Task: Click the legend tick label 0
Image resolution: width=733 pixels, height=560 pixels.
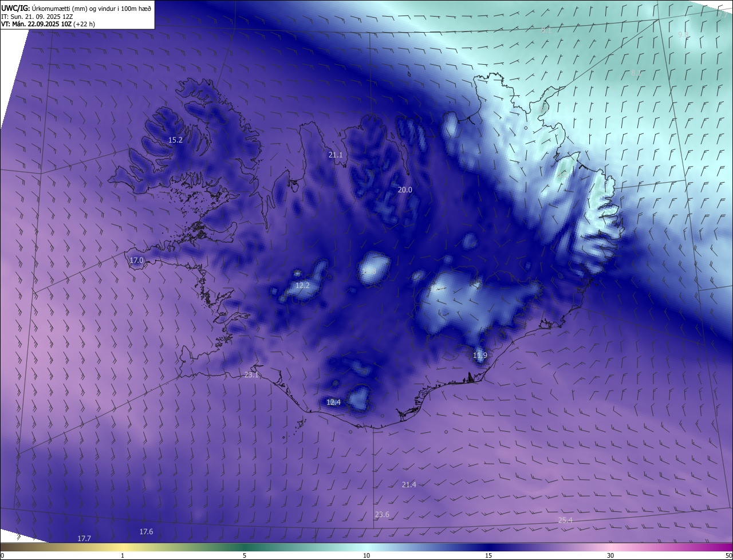Action: point(2,556)
